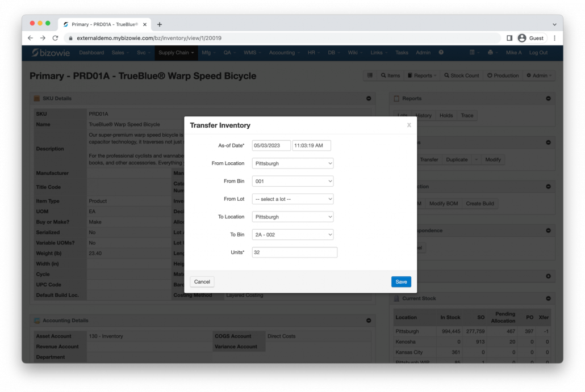Open the Supply Chain menu
This screenshot has height=392, width=585.
tap(175, 53)
